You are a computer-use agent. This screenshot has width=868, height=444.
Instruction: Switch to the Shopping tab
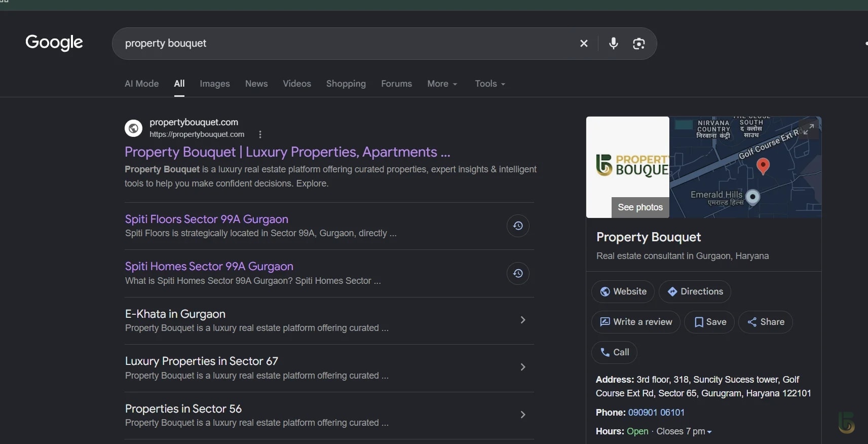point(346,84)
